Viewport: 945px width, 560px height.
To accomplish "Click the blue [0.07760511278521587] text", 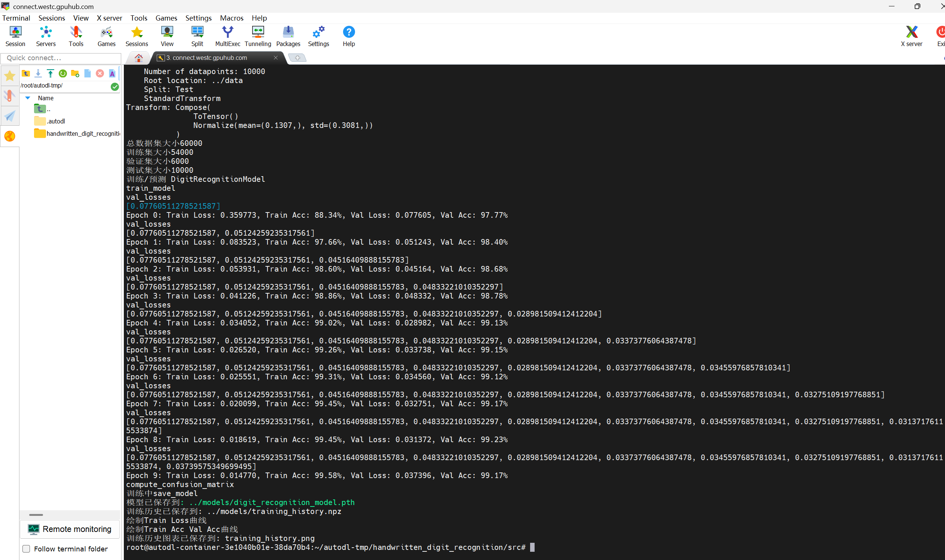I will (x=173, y=206).
